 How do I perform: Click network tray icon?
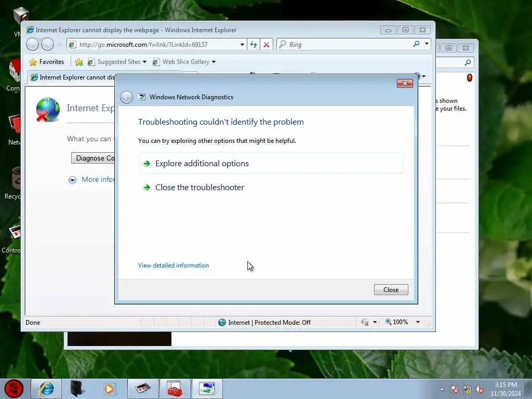pyautogui.click(x=467, y=390)
